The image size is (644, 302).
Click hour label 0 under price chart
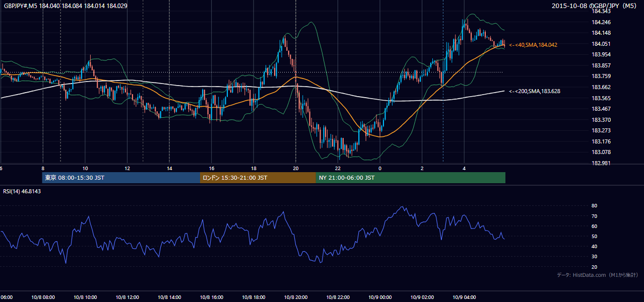[380, 169]
